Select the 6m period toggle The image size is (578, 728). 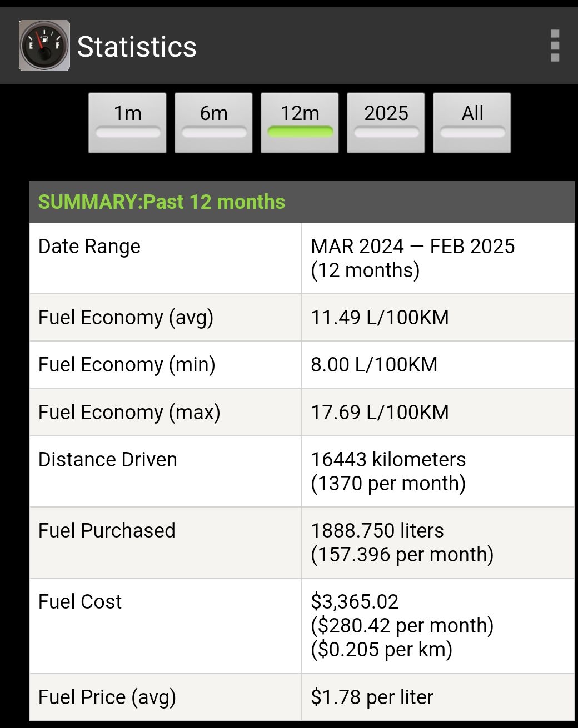tap(213, 123)
